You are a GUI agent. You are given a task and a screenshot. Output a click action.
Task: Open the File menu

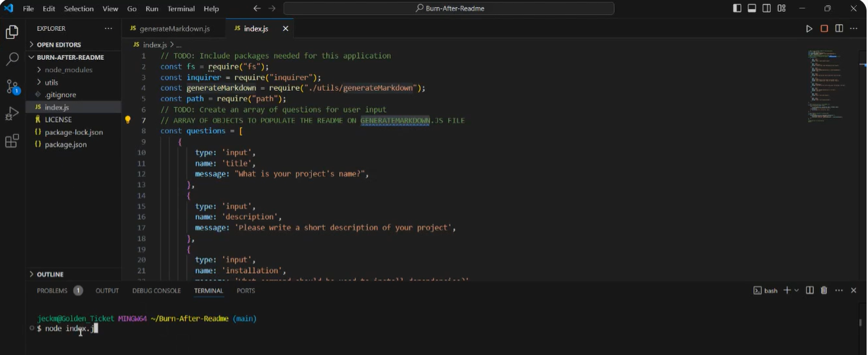point(28,8)
